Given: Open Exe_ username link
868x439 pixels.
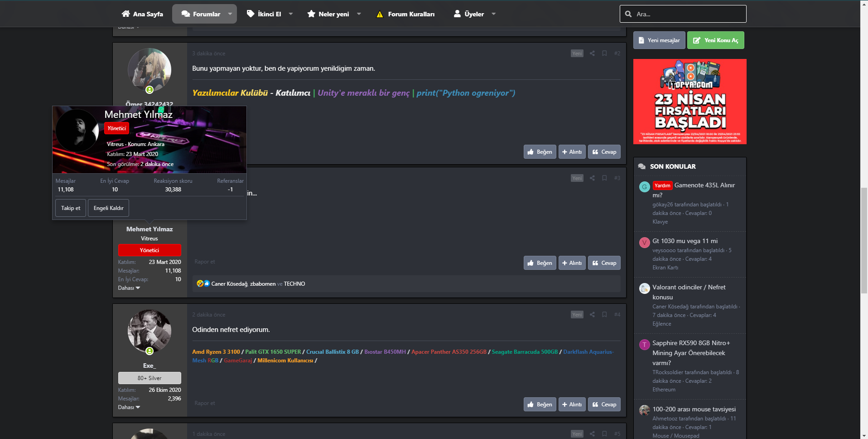Looking at the screenshot, I should pyautogui.click(x=149, y=366).
